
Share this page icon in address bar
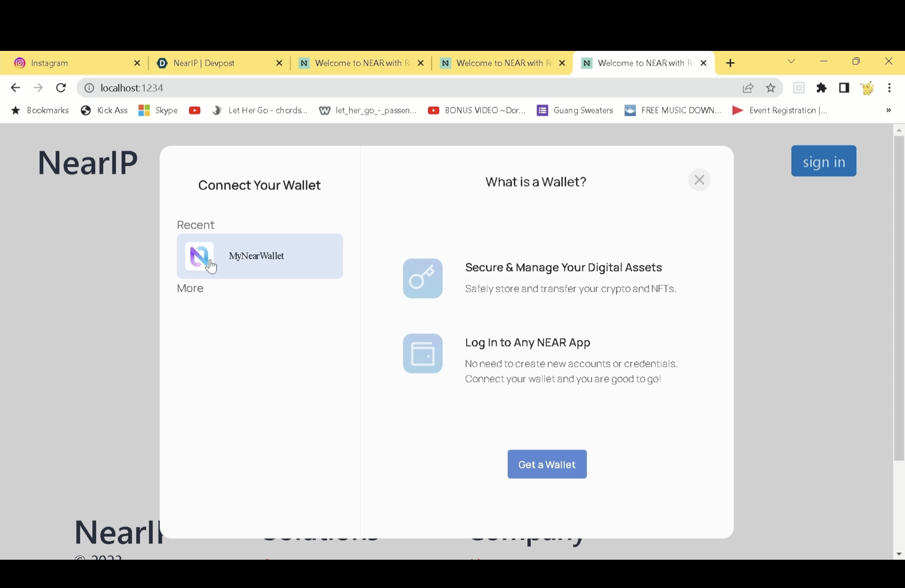(x=748, y=88)
